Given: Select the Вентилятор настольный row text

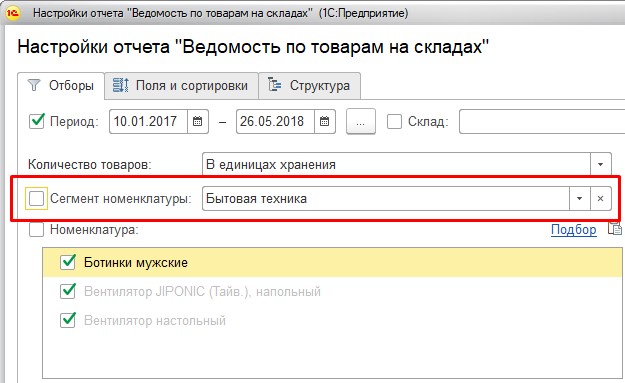Looking at the screenshot, I should coord(155,320).
